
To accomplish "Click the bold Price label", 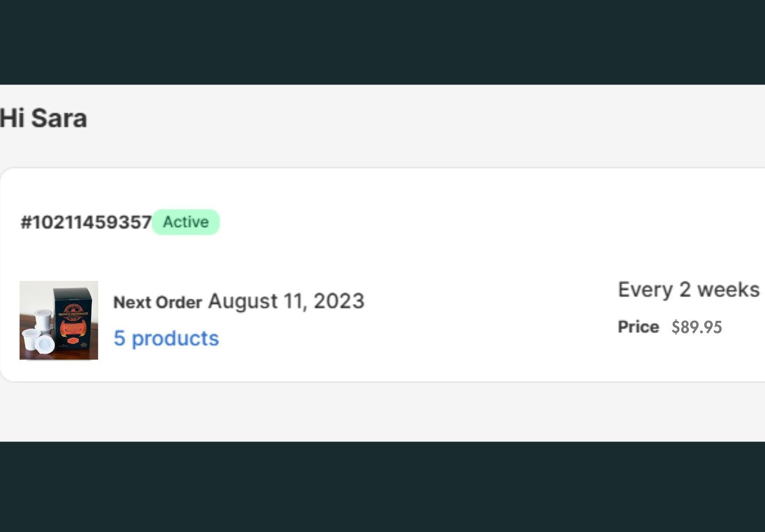I will tap(638, 327).
